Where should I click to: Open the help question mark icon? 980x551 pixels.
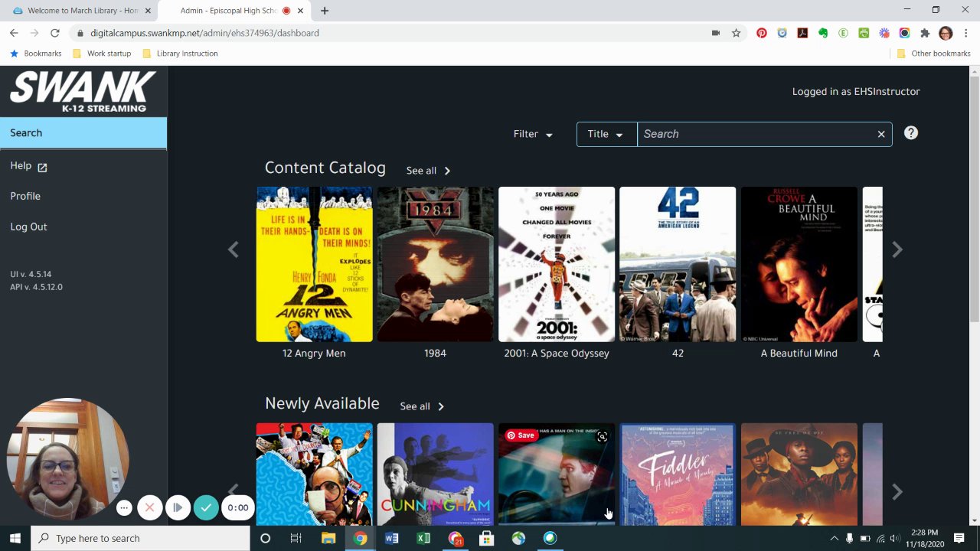[x=910, y=133]
